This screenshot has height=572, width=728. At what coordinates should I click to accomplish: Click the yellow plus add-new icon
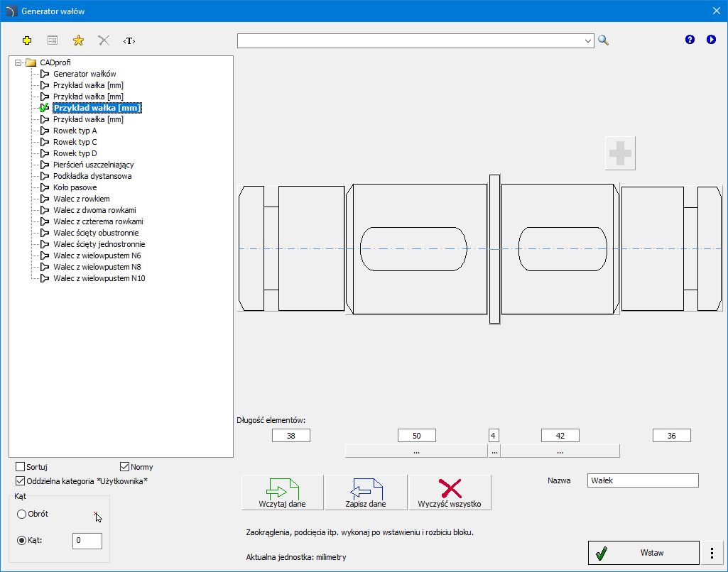[27, 40]
